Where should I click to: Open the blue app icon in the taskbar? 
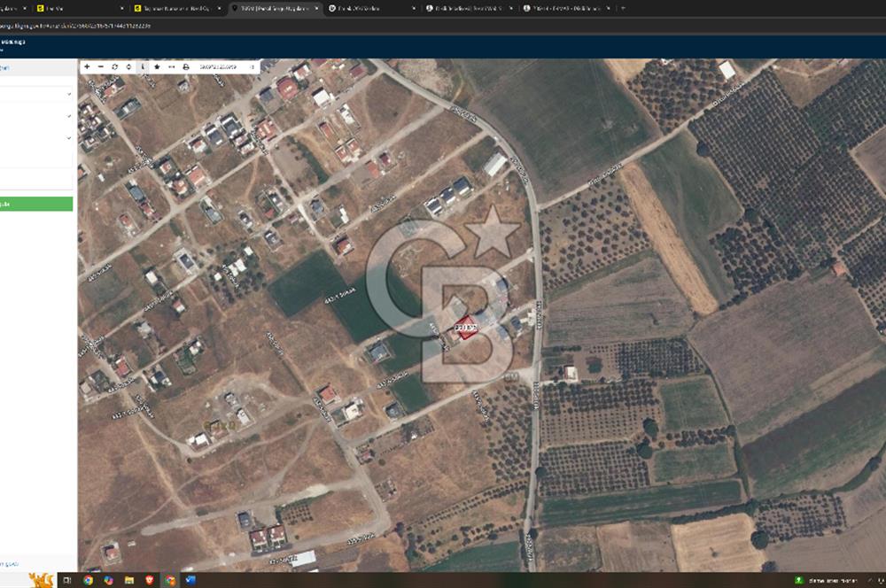point(190,580)
